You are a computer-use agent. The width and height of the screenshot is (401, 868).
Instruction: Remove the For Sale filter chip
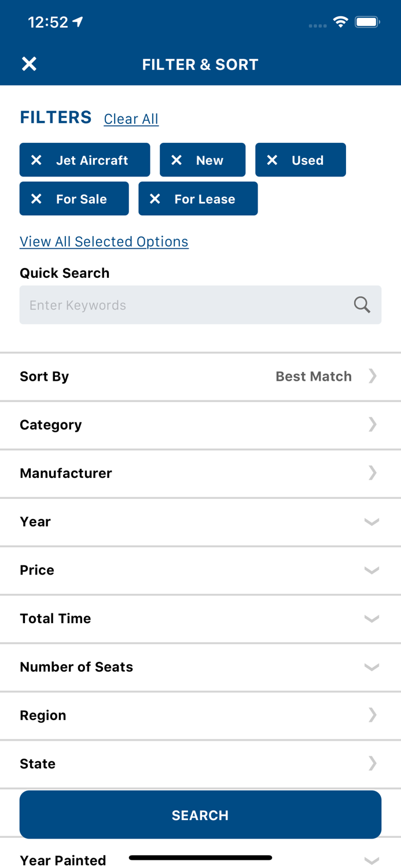[x=36, y=199]
